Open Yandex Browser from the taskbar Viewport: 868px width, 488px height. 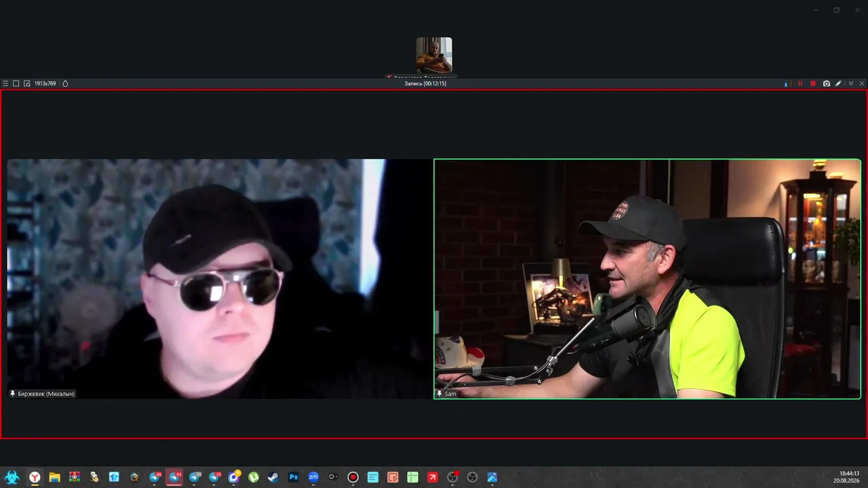[x=35, y=477]
